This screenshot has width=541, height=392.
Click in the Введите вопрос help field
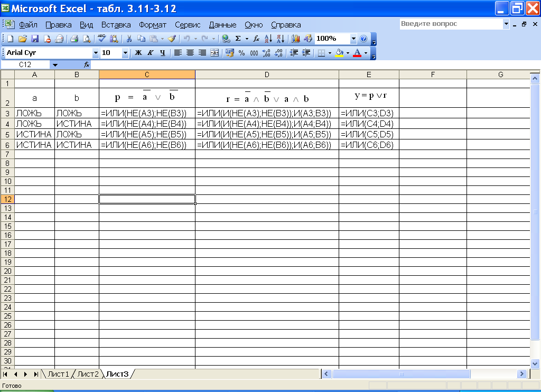[x=451, y=24]
